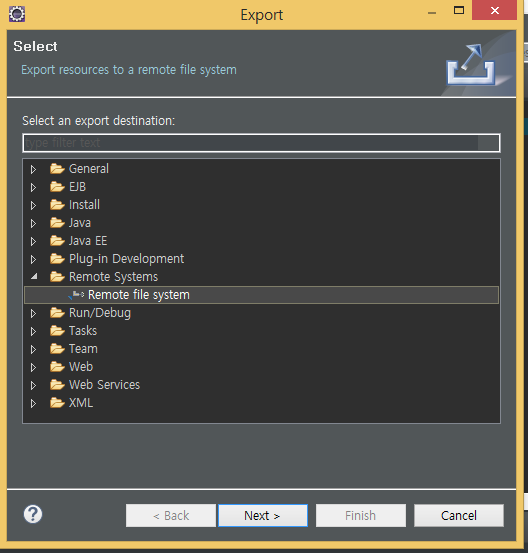Click the Tasks folder icon
This screenshot has width=528, height=553.
tap(57, 330)
